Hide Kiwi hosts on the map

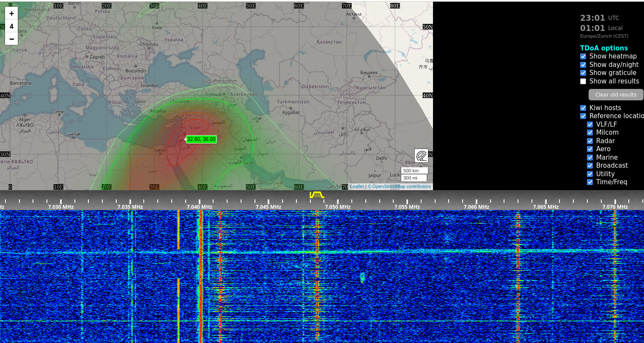[x=583, y=108]
